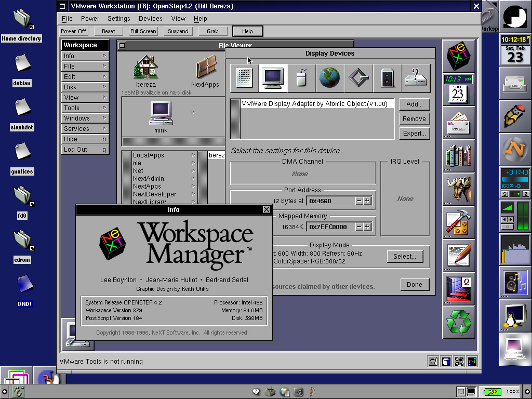The height and width of the screenshot is (399, 532).
Task: Open the bookshelf Librarian icon in the dock
Action: tap(459, 156)
